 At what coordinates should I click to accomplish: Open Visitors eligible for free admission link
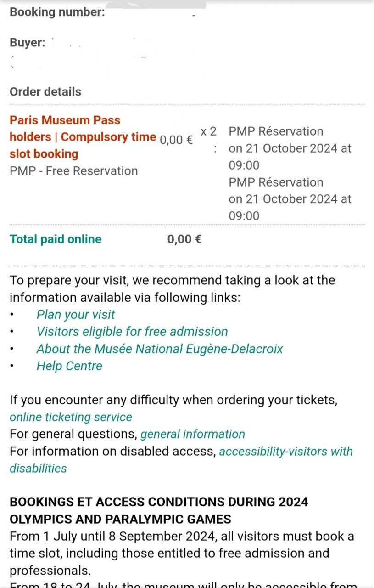point(132,332)
